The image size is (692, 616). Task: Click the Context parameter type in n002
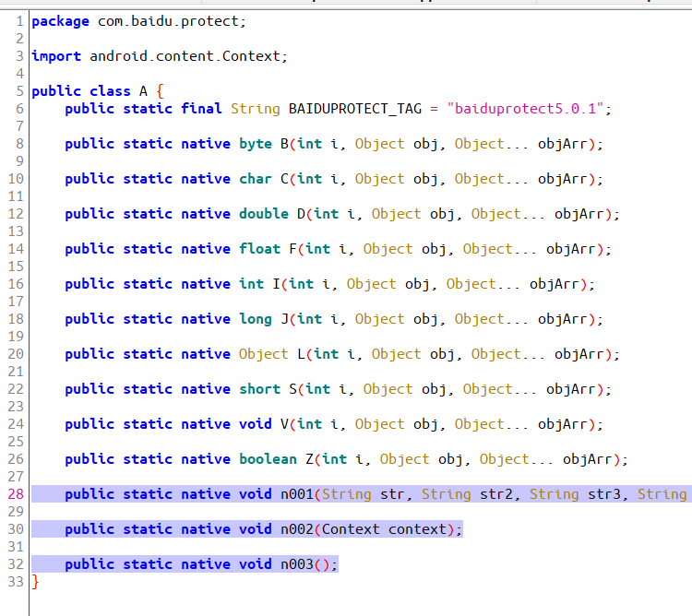point(351,529)
